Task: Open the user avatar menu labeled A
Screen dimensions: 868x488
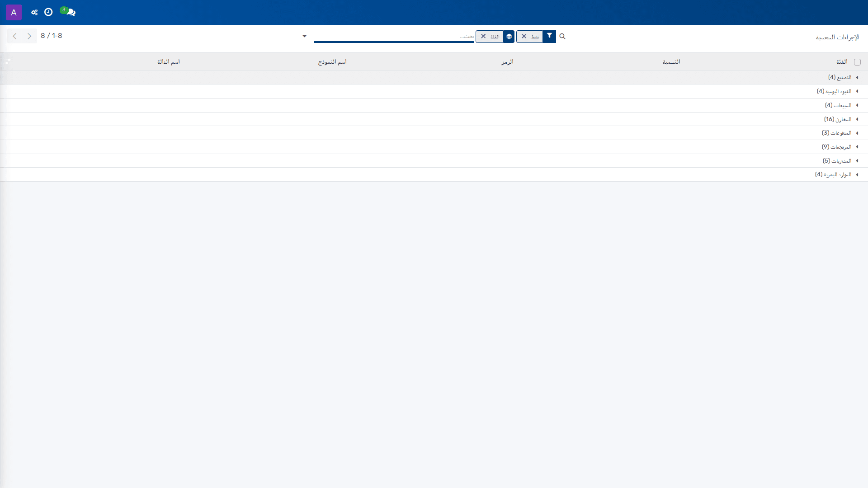Action: [x=14, y=12]
